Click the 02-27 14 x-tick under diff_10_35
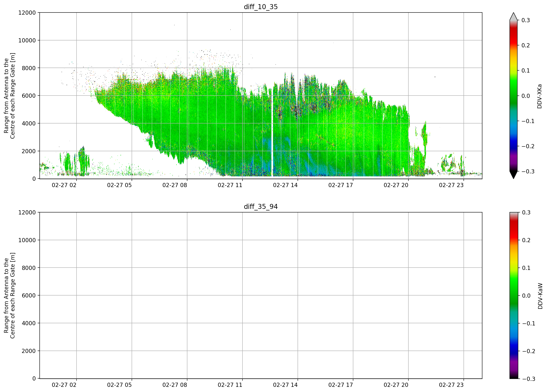 pyautogui.click(x=285, y=185)
